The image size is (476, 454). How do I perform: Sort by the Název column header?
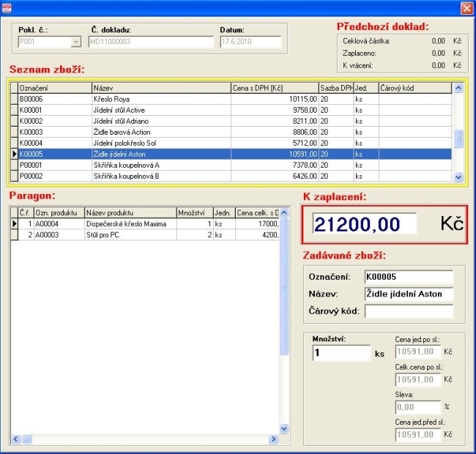tap(161, 88)
